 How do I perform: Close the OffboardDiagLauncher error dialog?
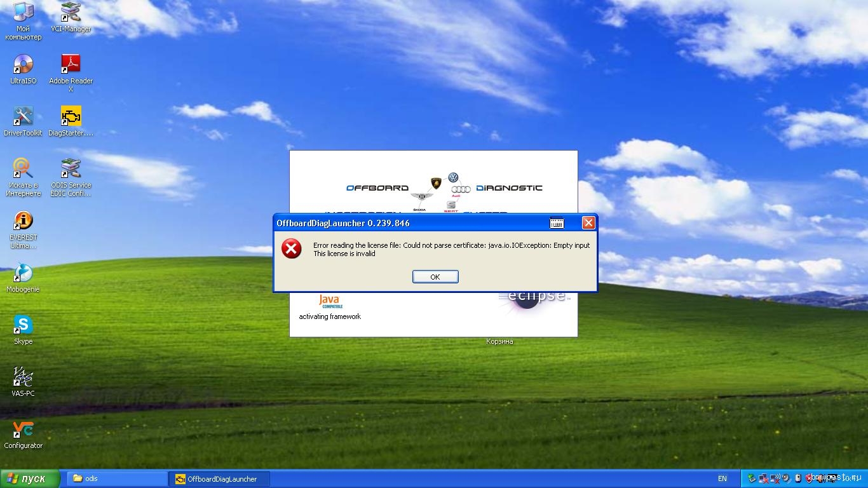pos(588,222)
